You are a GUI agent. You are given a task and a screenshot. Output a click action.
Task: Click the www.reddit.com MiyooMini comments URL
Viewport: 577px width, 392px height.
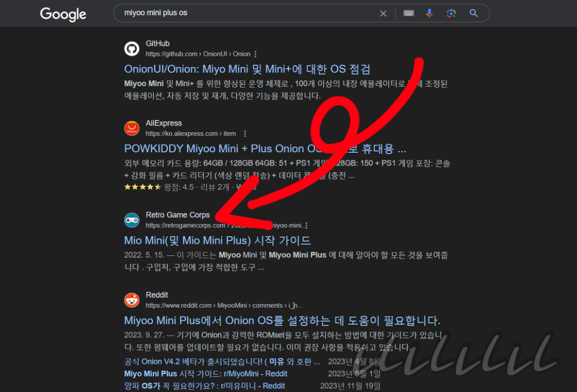224,305
